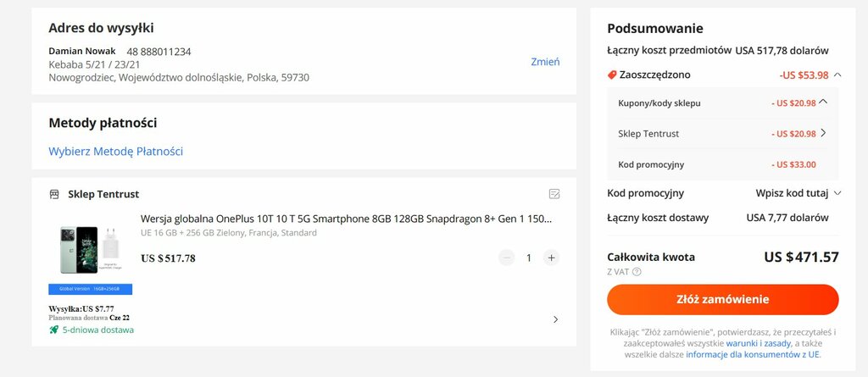868x377 pixels.
Task: Open warunki i zasady link
Action: (758, 343)
